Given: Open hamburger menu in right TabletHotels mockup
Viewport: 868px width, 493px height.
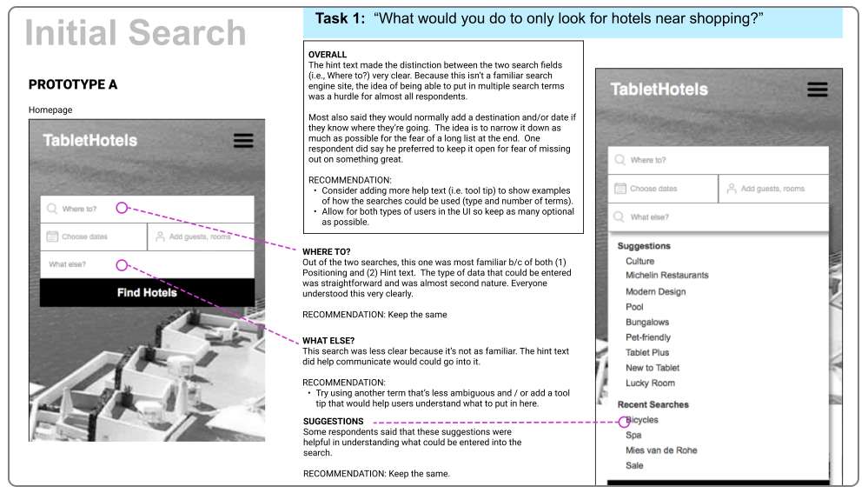Looking at the screenshot, I should pyautogui.click(x=817, y=90).
